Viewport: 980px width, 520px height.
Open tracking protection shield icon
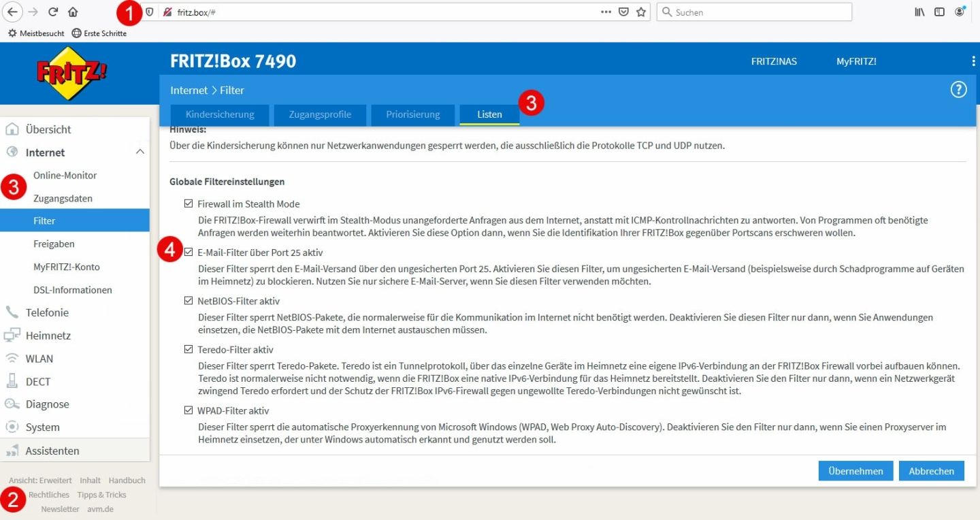150,12
